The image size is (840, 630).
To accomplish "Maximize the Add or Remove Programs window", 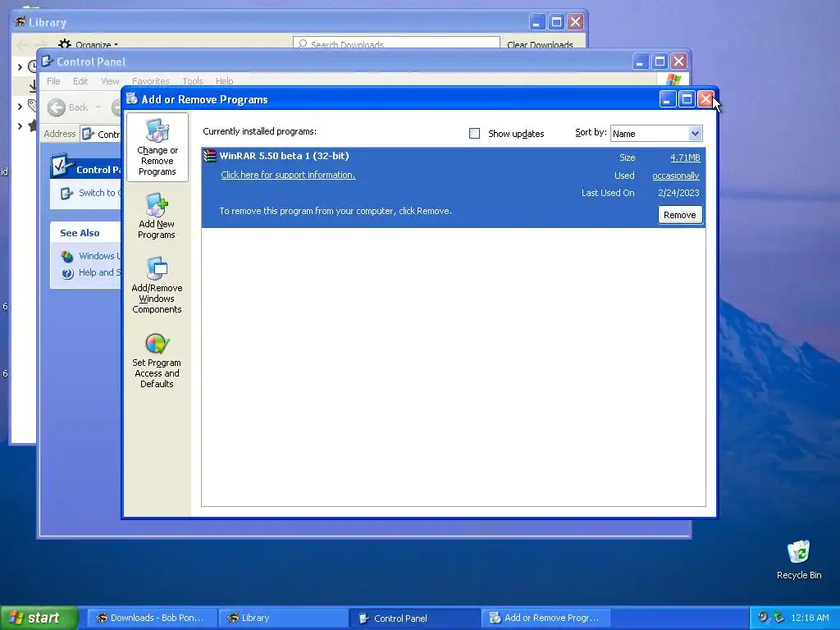I will point(687,99).
